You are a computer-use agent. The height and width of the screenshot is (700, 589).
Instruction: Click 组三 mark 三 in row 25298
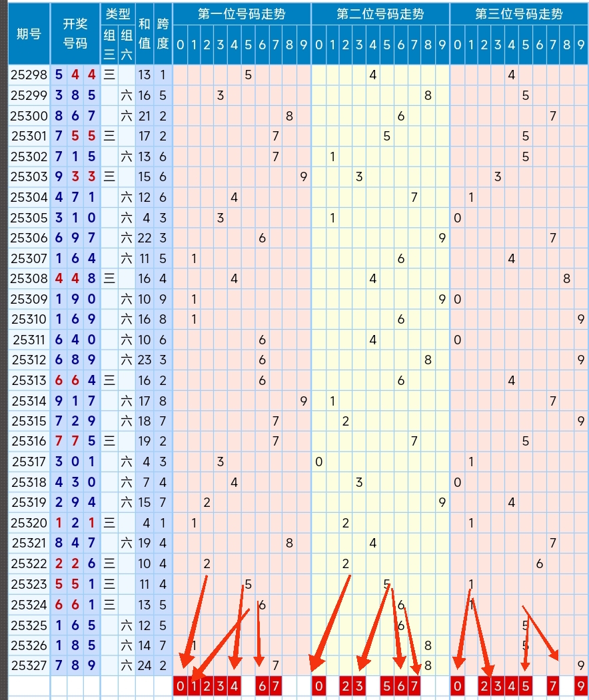point(109,75)
